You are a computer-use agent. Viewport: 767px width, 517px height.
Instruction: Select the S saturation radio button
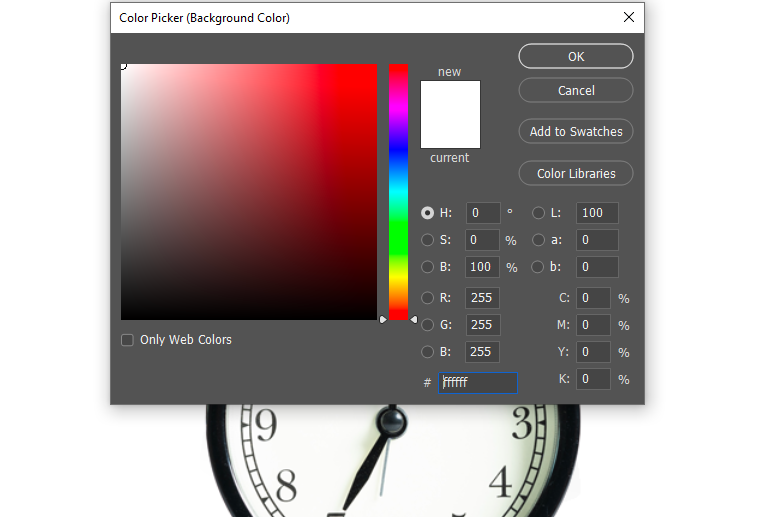(428, 240)
